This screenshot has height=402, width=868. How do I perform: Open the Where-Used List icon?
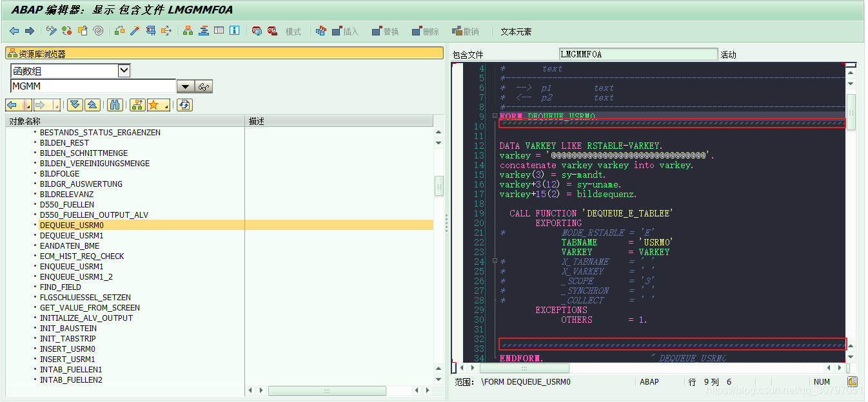point(166,31)
